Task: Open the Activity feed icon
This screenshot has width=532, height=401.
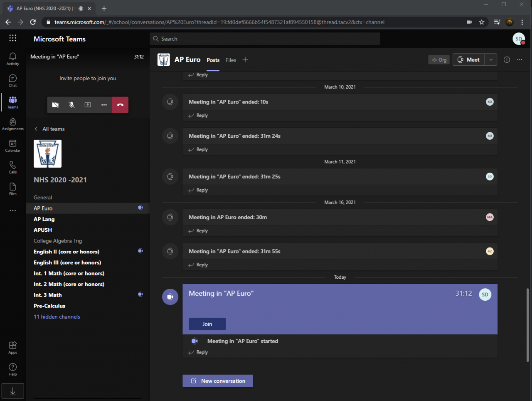Action: [12, 59]
